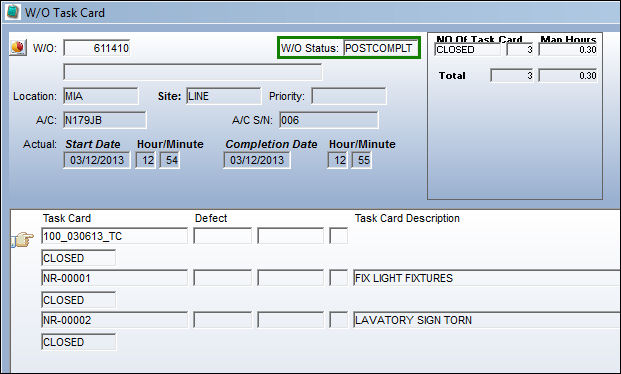Viewport: 621px width, 374px height.
Task: Click the empty Priority field
Action: 349,96
